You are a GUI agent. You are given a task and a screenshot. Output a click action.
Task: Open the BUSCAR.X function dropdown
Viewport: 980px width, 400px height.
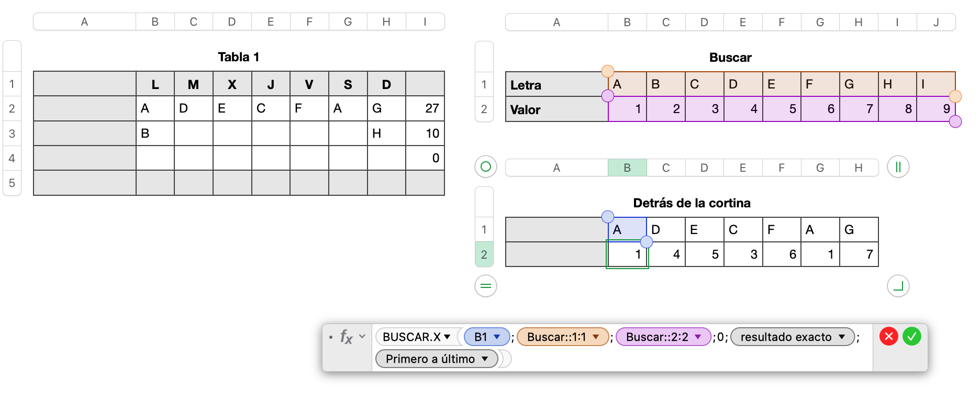point(447,337)
